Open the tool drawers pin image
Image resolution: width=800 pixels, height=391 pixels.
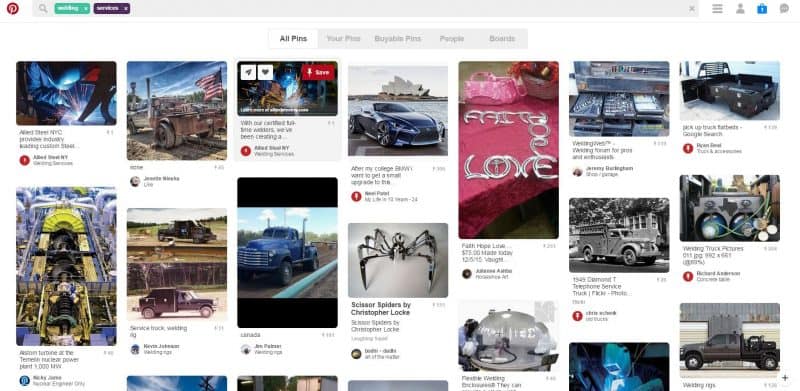tap(619, 99)
